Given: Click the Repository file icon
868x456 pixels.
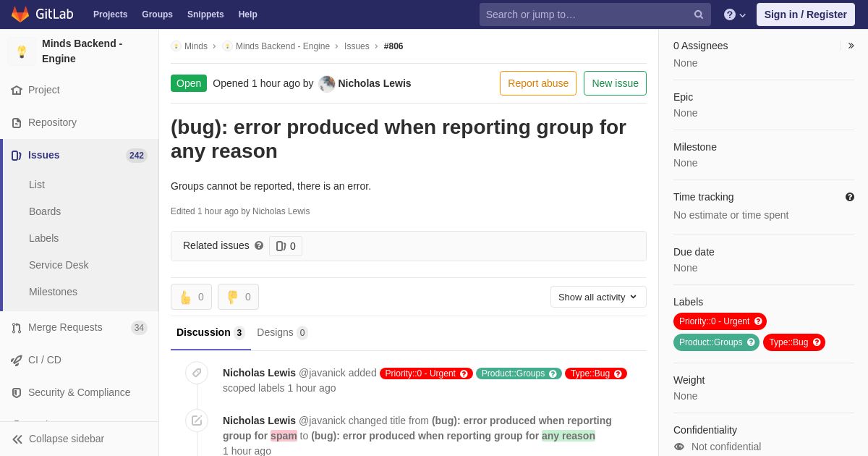Looking at the screenshot, I should tap(17, 123).
